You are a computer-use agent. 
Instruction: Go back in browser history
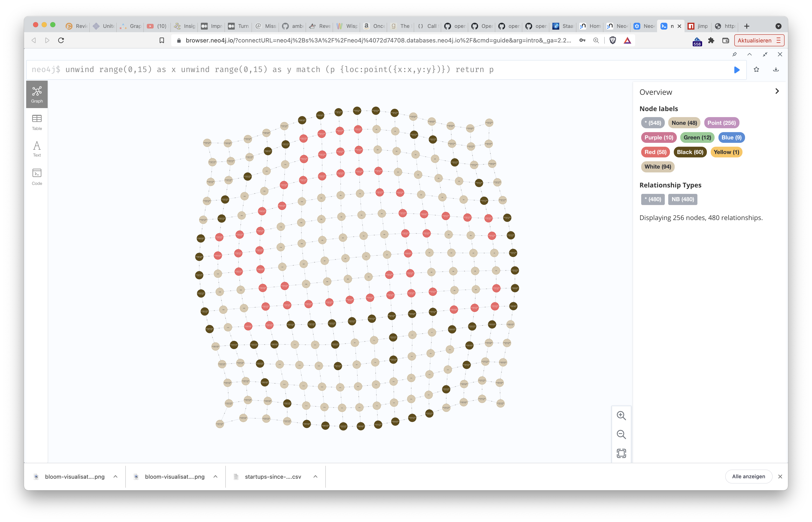[x=33, y=40]
